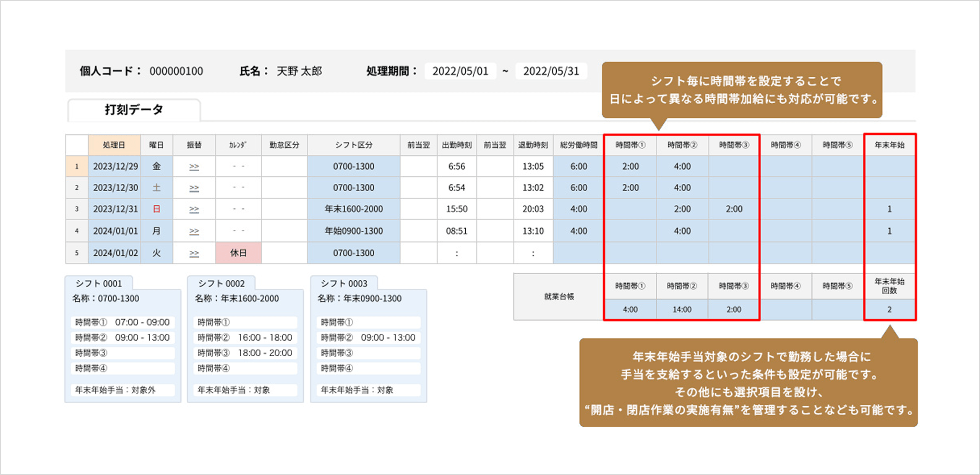This screenshot has height=475, width=980.
Task: Click the name 天野 太郎
Action: (x=299, y=71)
